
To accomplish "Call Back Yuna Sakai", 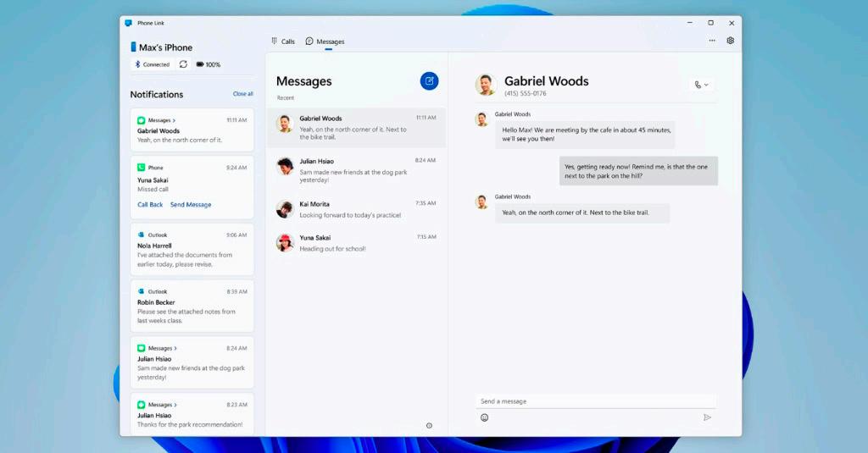I will pyautogui.click(x=150, y=205).
